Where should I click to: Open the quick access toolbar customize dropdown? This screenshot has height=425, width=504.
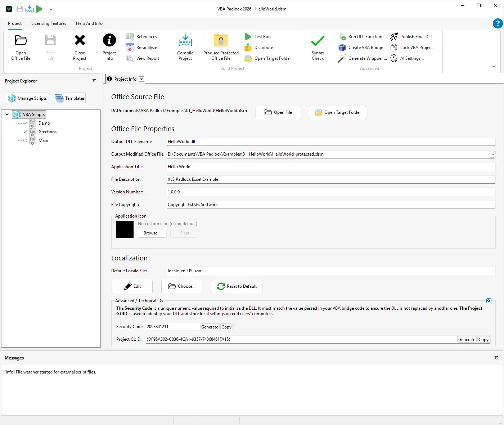(51, 9)
